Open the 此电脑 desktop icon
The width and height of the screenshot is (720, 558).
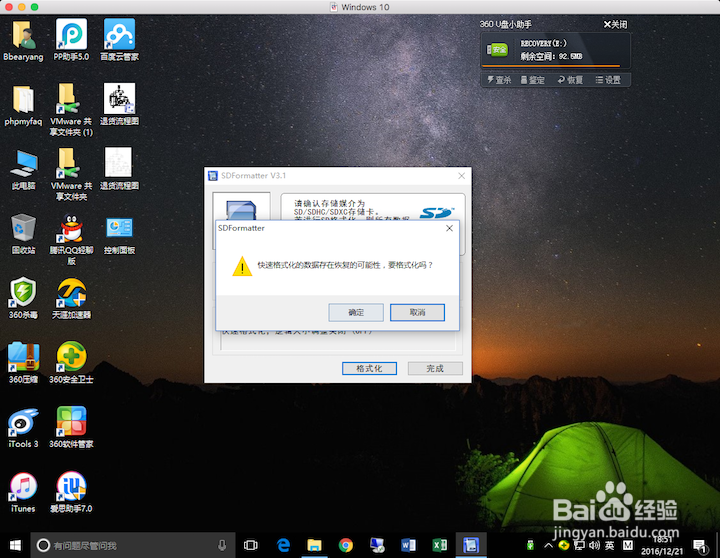point(23,170)
